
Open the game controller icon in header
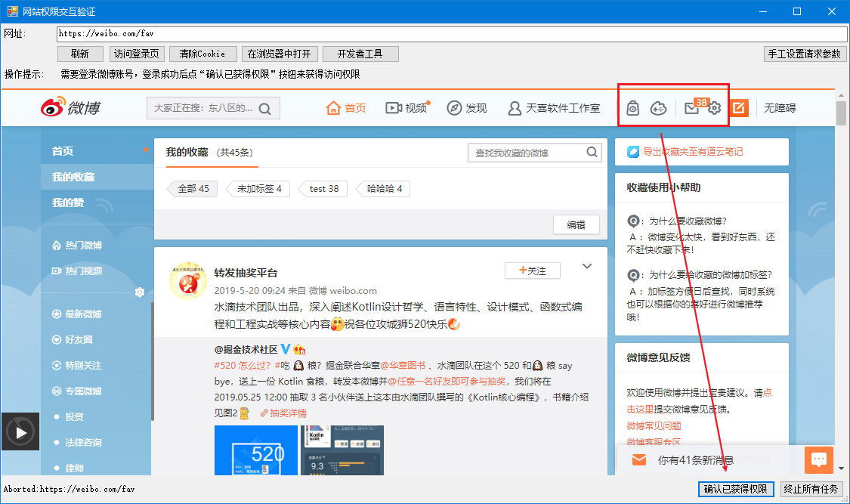(x=659, y=108)
